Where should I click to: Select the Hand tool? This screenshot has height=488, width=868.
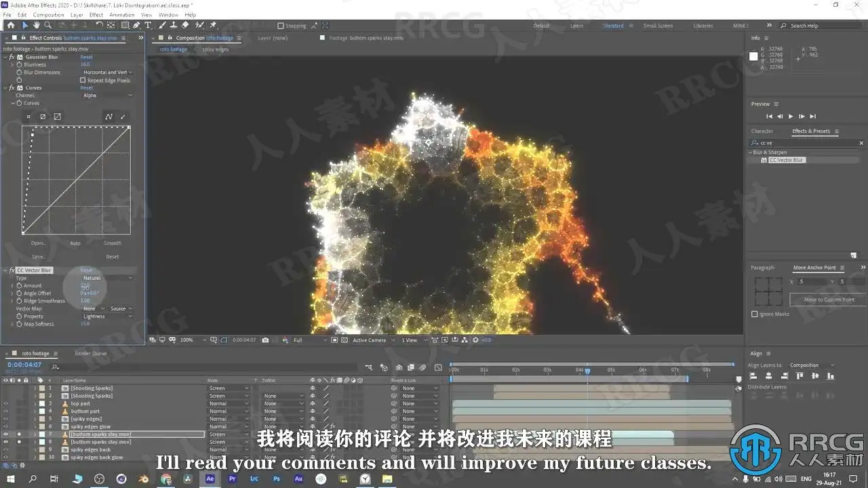(37, 25)
